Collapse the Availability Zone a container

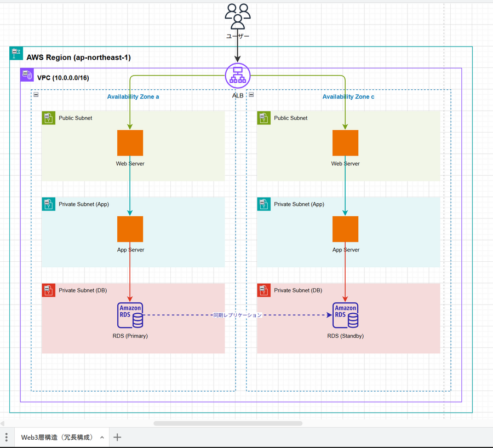click(x=36, y=95)
